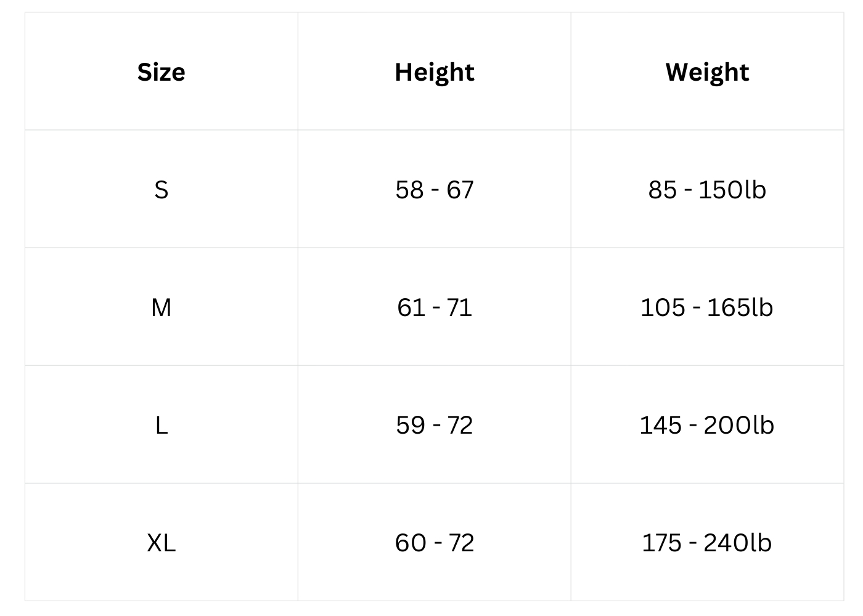
Task: Click the 150lb upper weight value
Action: click(x=732, y=190)
